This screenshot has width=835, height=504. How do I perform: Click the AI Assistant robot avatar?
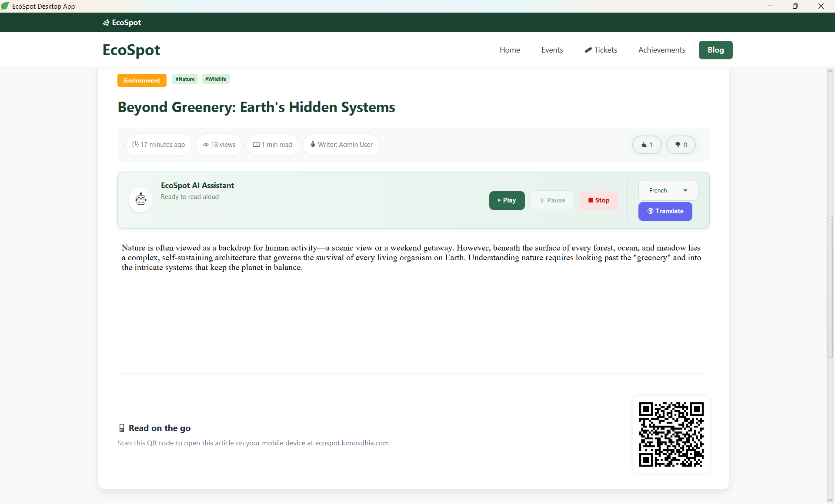tap(140, 200)
